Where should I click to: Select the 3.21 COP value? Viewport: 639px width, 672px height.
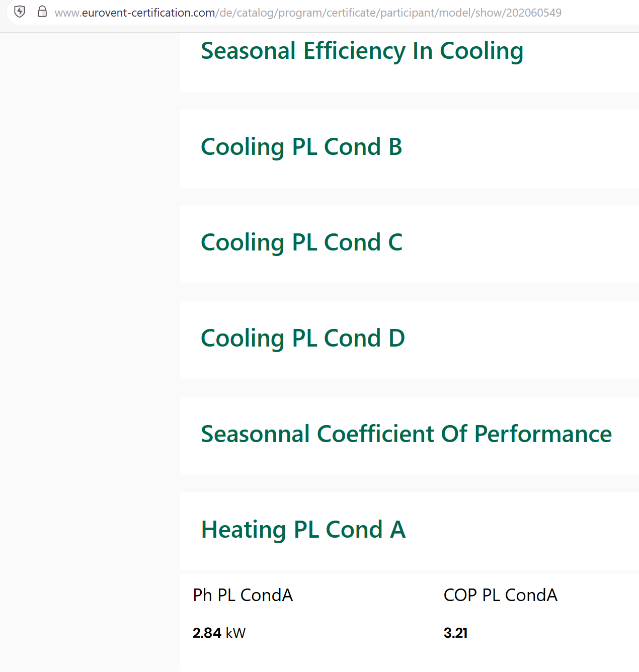(x=455, y=633)
